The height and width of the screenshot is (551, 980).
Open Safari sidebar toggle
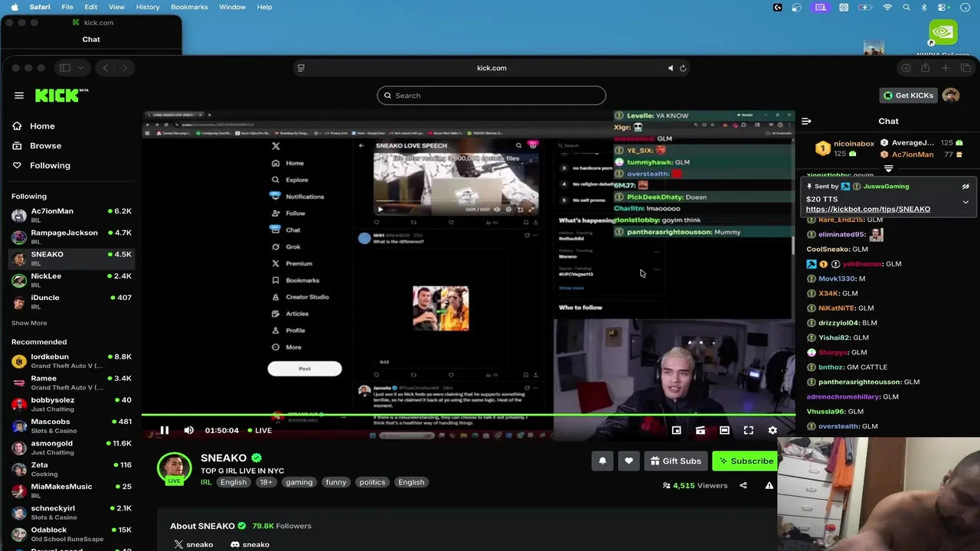[x=65, y=67]
